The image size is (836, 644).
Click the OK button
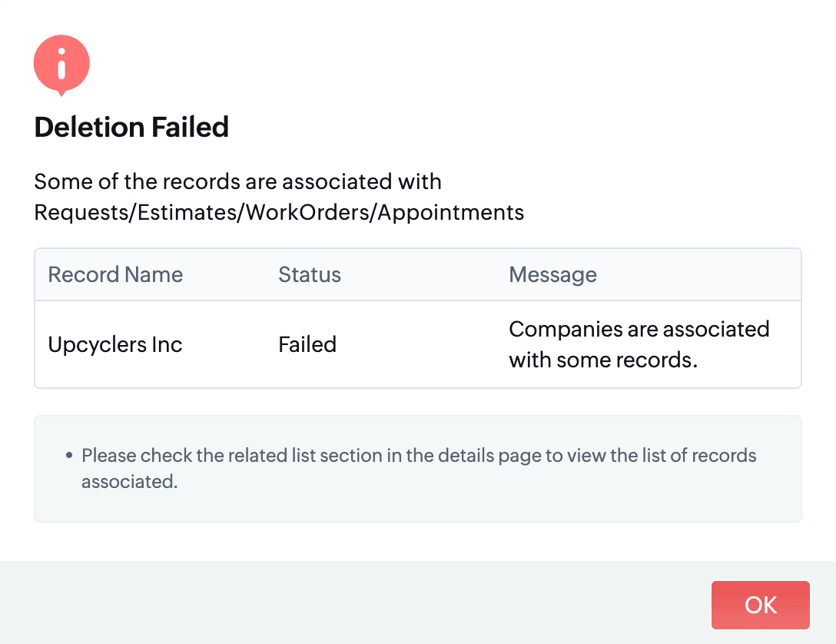tap(760, 605)
